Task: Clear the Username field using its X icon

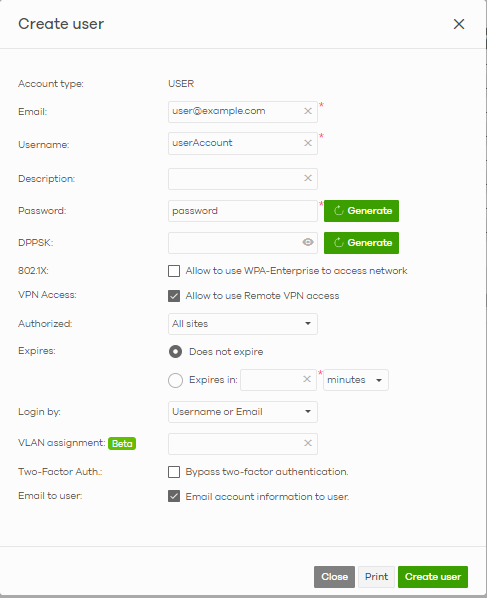Action: pyautogui.click(x=308, y=143)
